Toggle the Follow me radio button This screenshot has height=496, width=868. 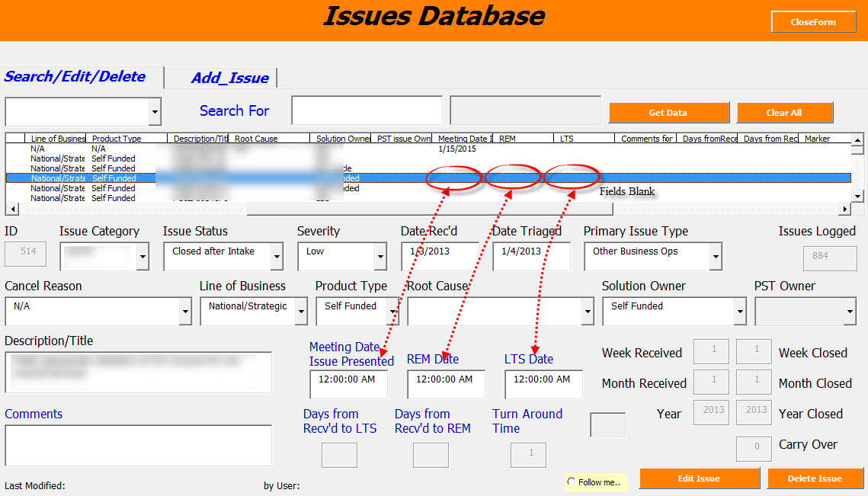[572, 482]
